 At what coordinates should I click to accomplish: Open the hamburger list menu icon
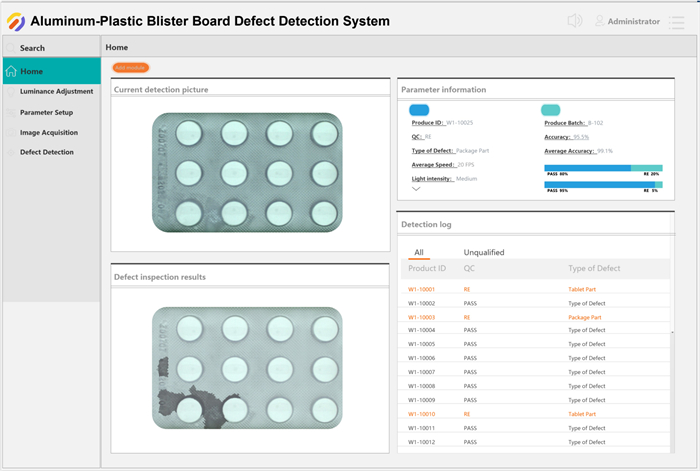coord(676,22)
